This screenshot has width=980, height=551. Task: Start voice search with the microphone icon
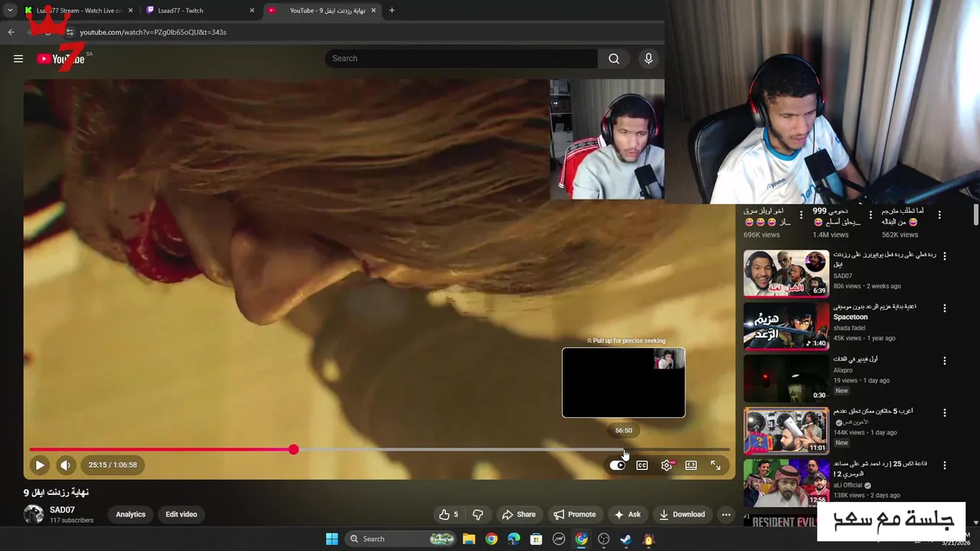tap(648, 59)
